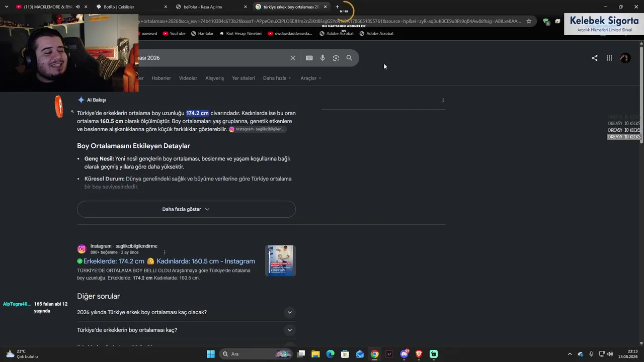Share the search results page
Viewport: 644px width, 362px height.
595,58
